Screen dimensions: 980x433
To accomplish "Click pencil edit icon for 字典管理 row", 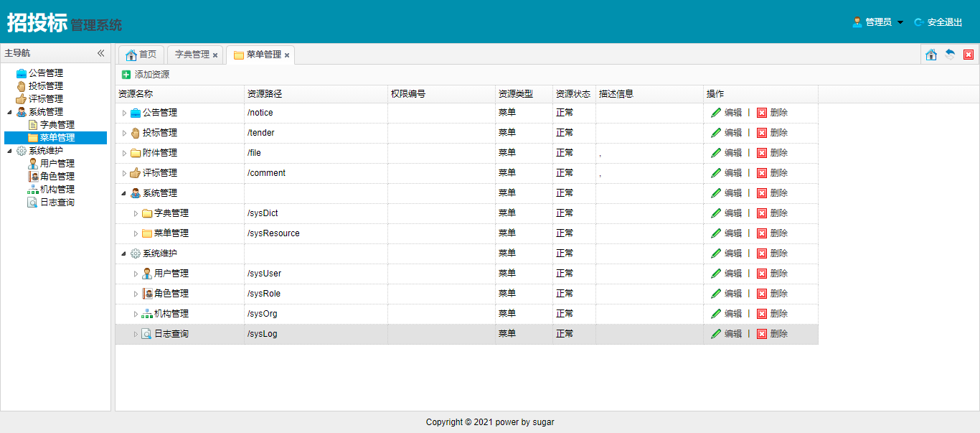I will (x=716, y=213).
